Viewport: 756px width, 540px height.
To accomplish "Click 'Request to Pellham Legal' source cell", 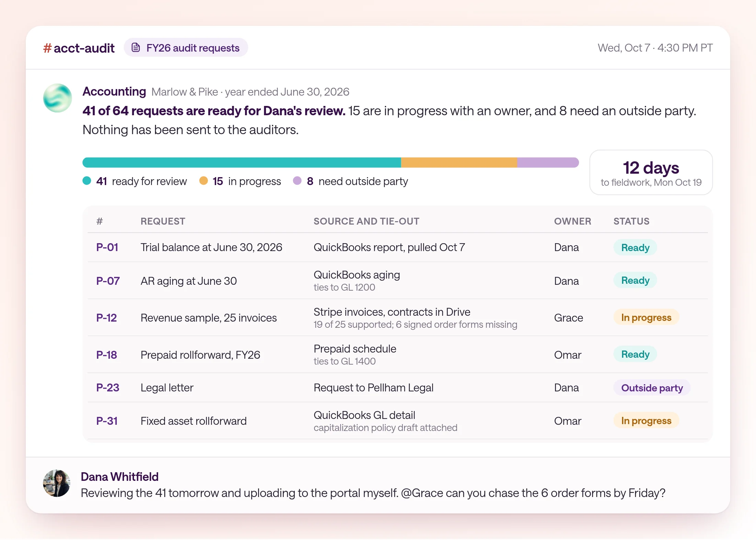I will pos(374,388).
